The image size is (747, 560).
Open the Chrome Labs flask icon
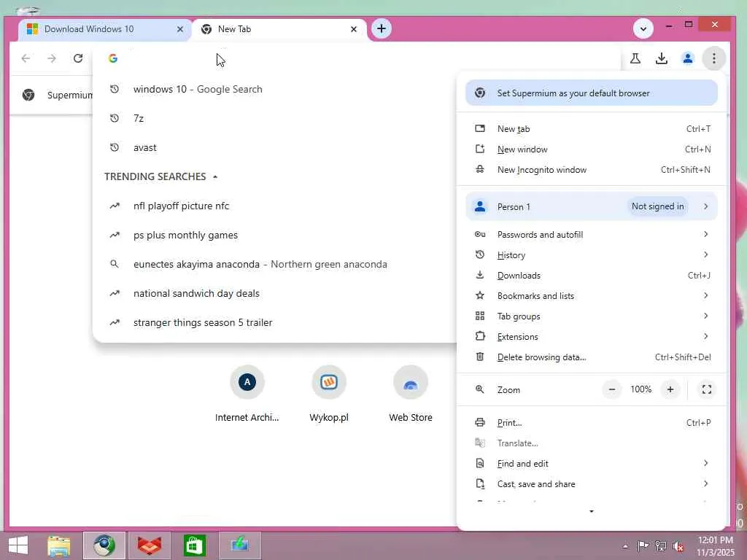635,58
